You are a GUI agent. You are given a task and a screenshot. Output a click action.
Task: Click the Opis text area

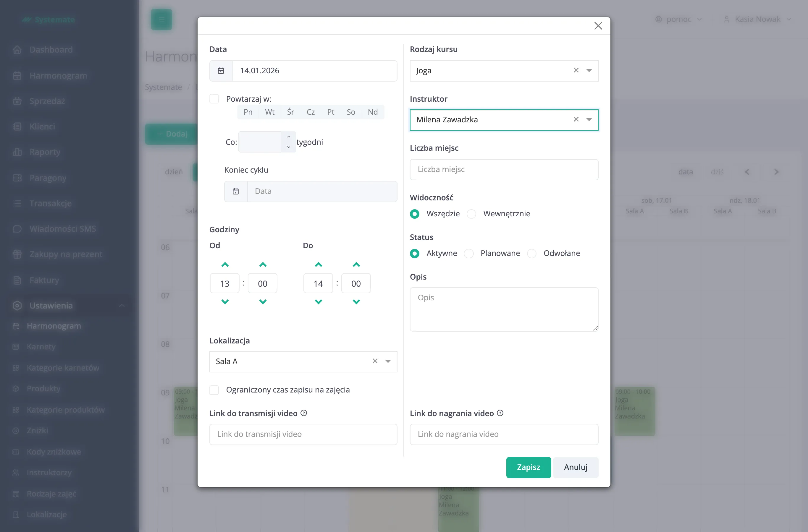pos(504,309)
